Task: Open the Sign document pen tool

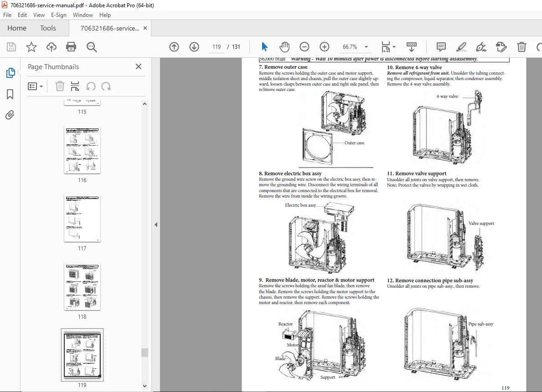Action: pyautogui.click(x=481, y=46)
